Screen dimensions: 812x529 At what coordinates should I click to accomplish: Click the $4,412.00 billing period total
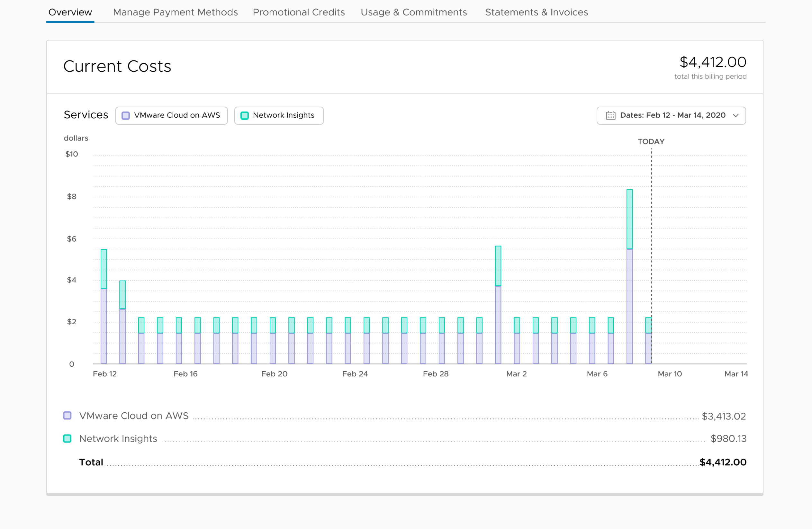713,62
